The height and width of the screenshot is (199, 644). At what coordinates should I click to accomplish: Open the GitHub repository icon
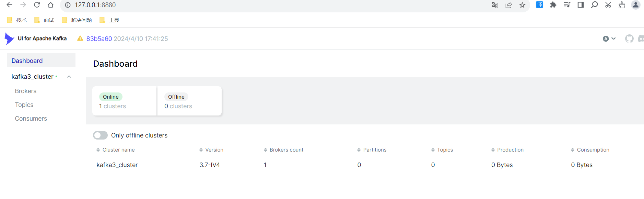coord(629,39)
